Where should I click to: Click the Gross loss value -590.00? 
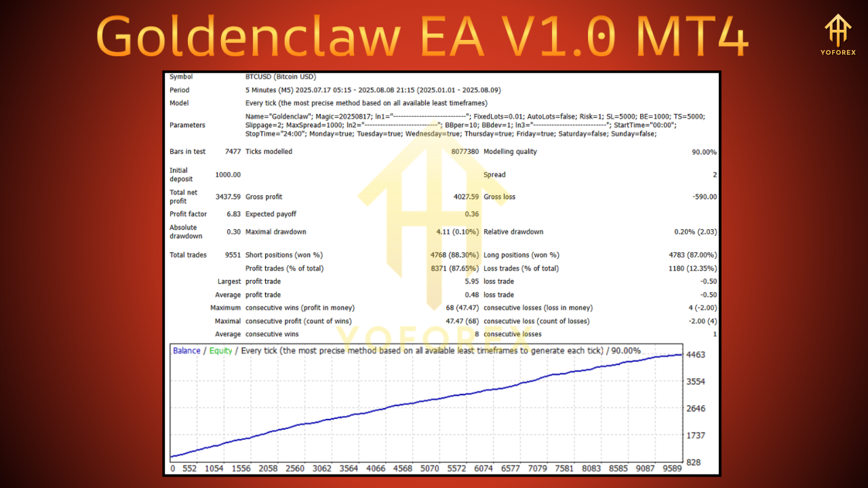point(702,197)
